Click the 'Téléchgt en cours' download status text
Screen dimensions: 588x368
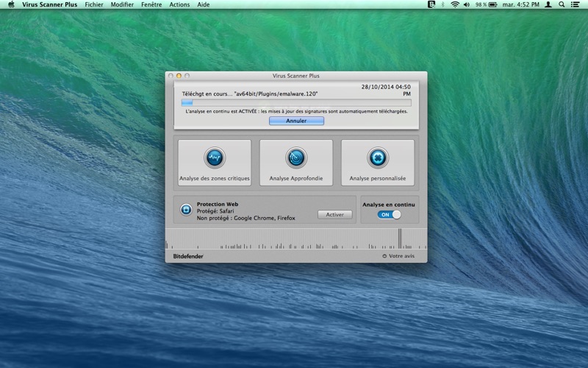pos(250,94)
